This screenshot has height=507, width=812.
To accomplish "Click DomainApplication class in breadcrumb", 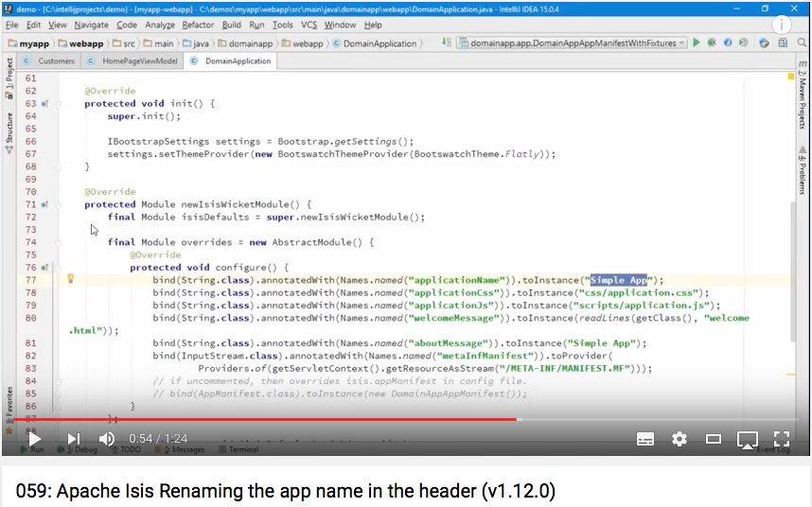I will (375, 44).
